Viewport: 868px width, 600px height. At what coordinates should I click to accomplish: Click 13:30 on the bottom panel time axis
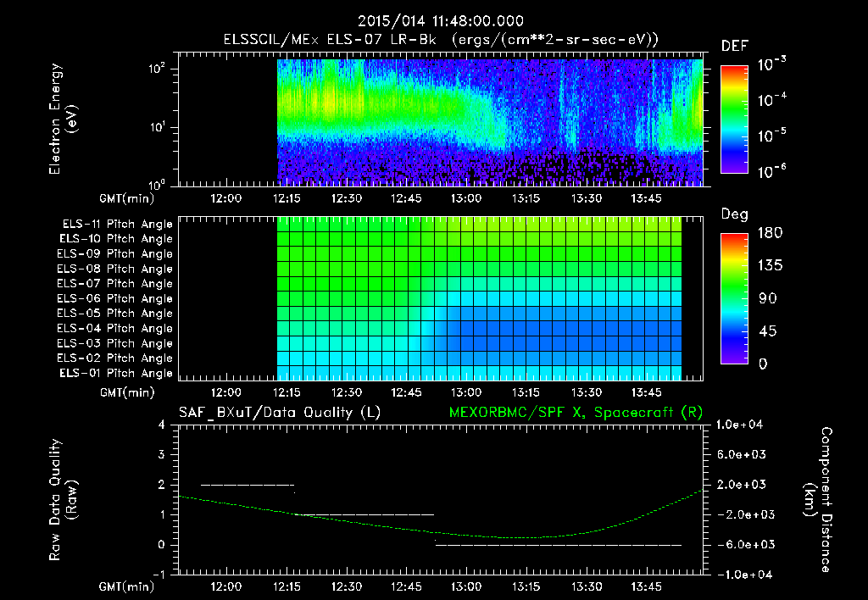click(587, 586)
